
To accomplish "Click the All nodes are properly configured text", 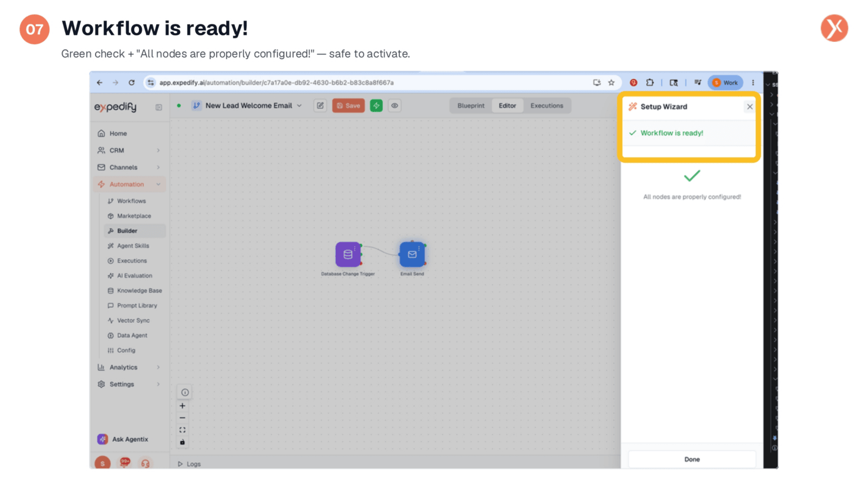I will [x=692, y=197].
